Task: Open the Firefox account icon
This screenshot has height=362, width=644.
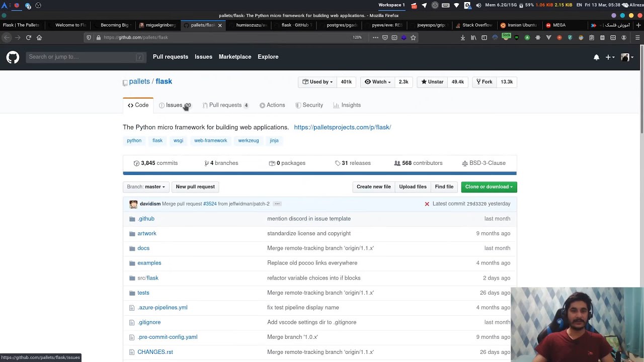Action: click(x=624, y=37)
